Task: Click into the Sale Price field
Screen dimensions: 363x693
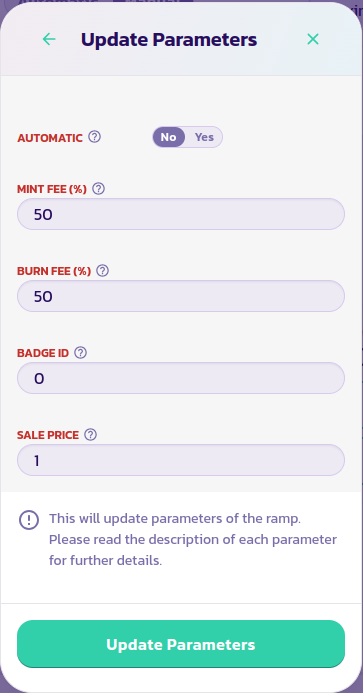Action: pyautogui.click(x=181, y=460)
